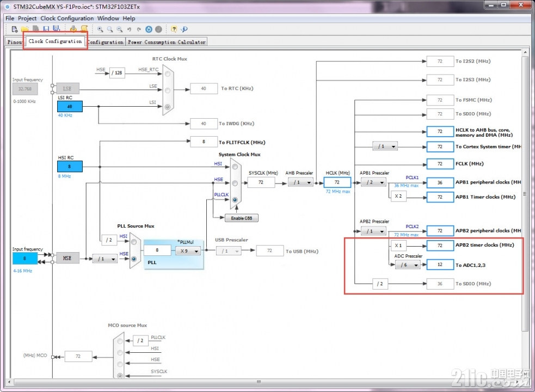Click the Enable CSS button
Image resolution: width=535 pixels, height=392 pixels.
(242, 218)
